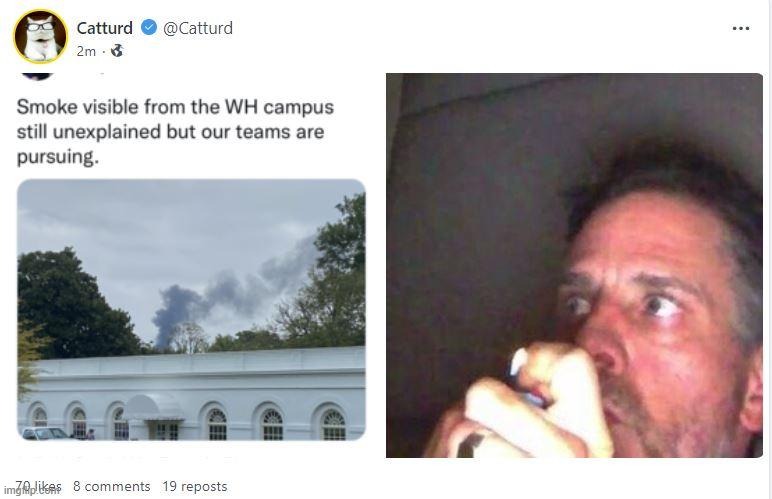Click the Catturd display name
The height and width of the screenshot is (499, 772).
point(104,28)
